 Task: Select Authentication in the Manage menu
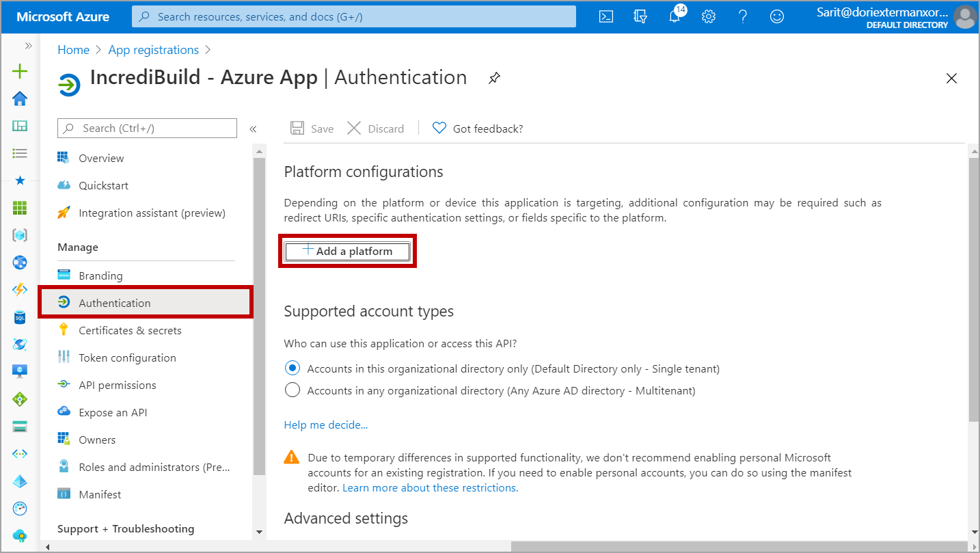pyautogui.click(x=146, y=303)
